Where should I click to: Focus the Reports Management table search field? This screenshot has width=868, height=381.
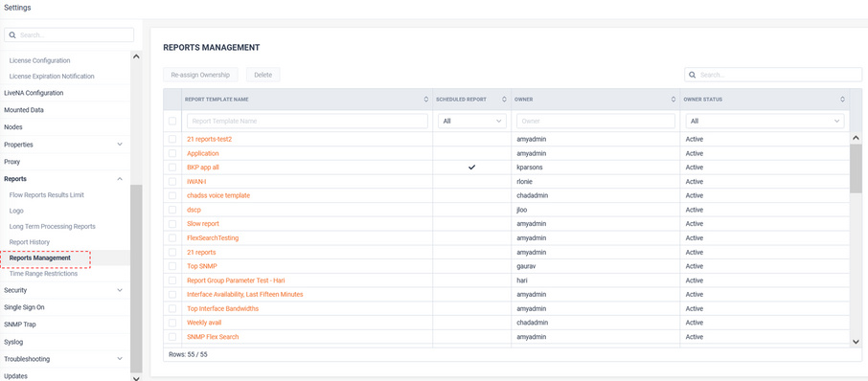[773, 75]
